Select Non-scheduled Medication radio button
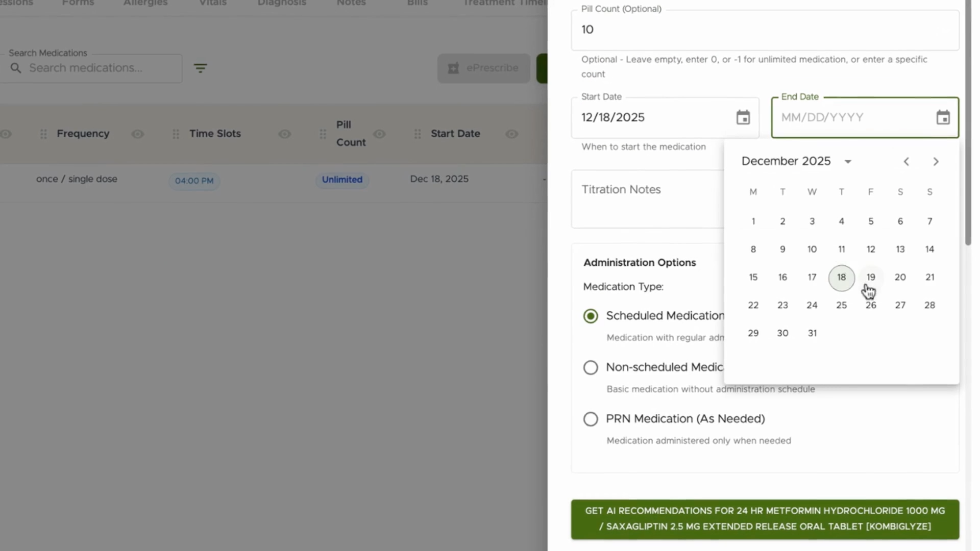The width and height of the screenshot is (980, 551). [x=591, y=367]
